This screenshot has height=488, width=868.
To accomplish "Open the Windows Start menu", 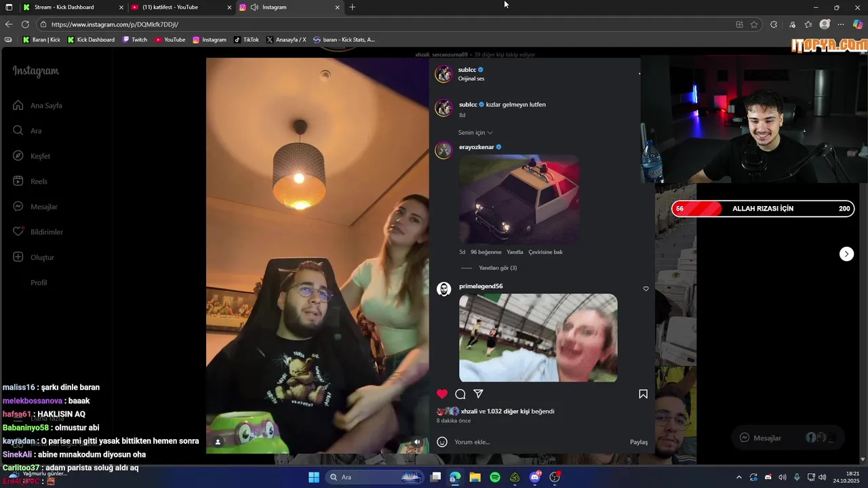I will 314,477.
